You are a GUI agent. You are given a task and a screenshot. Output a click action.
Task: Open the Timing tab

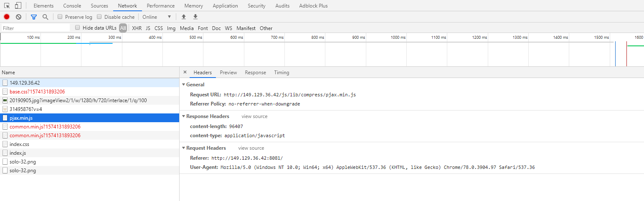tap(281, 73)
